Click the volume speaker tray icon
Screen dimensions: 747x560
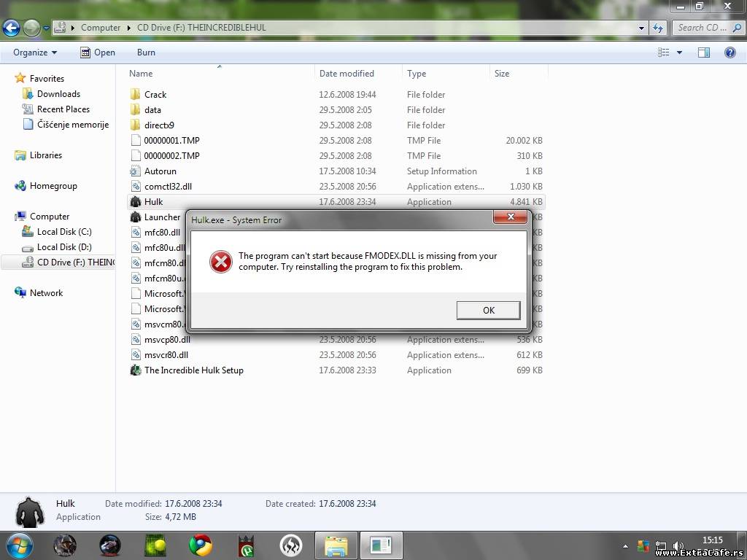pyautogui.click(x=677, y=546)
